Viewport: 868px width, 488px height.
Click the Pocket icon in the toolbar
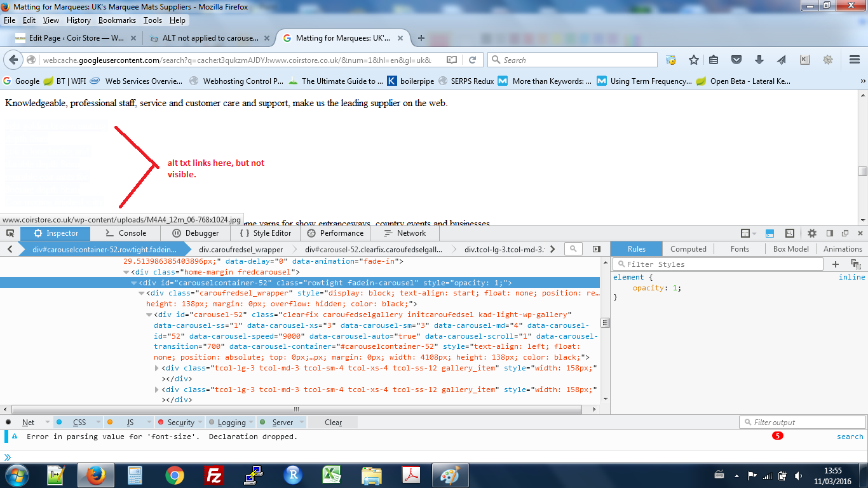pos(736,60)
